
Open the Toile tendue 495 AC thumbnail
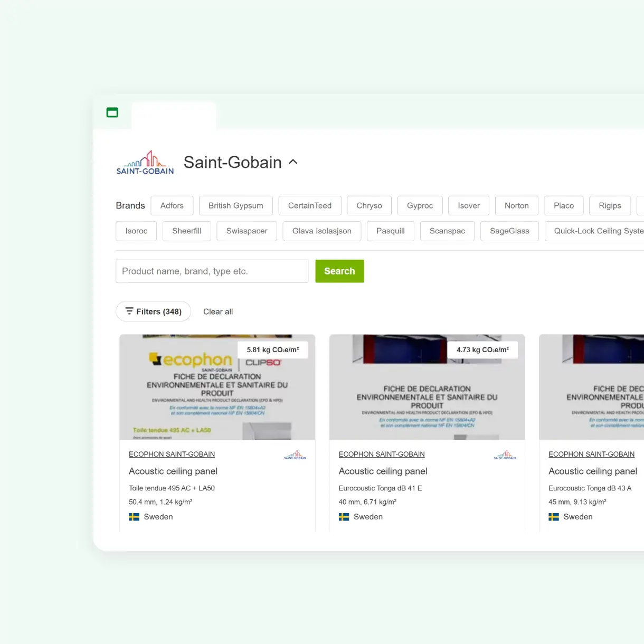pos(217,387)
